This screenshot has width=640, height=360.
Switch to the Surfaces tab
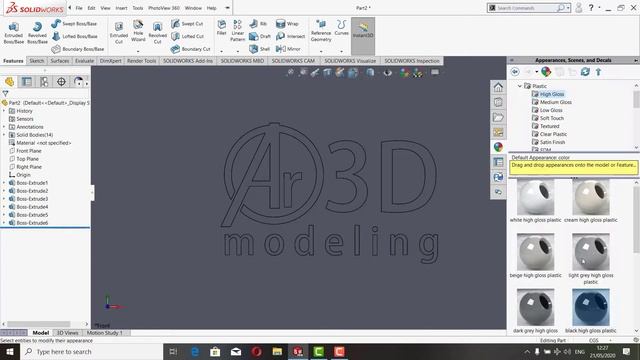tap(60, 61)
